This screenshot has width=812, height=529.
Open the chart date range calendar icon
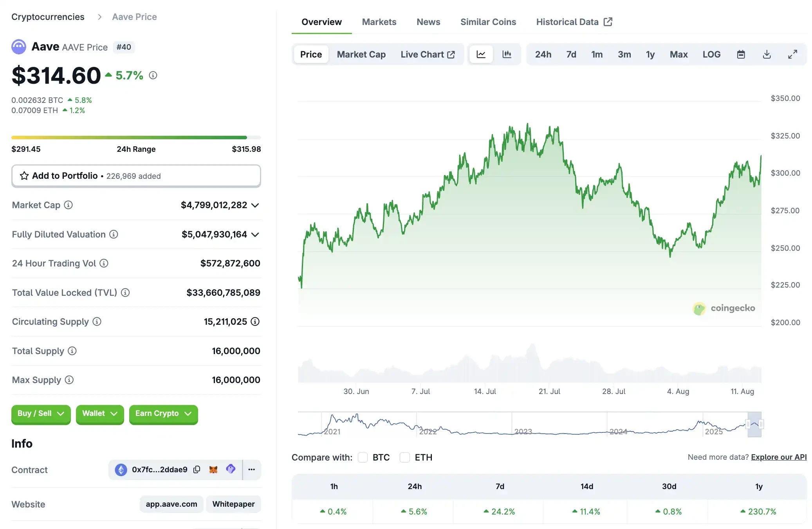pos(741,54)
